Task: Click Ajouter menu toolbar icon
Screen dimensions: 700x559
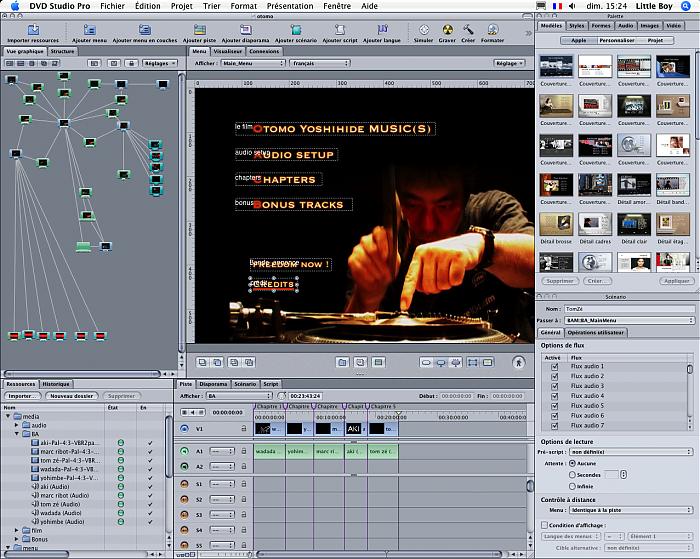Action: [90, 30]
